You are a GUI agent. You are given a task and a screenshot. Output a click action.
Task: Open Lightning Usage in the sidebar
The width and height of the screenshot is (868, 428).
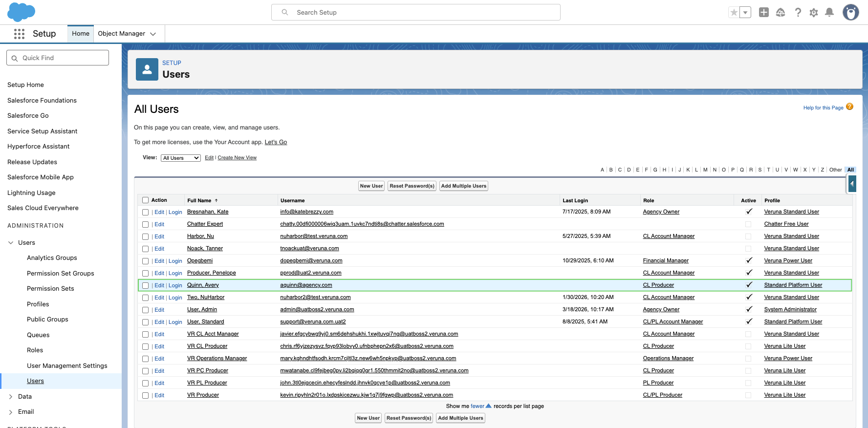pos(31,193)
